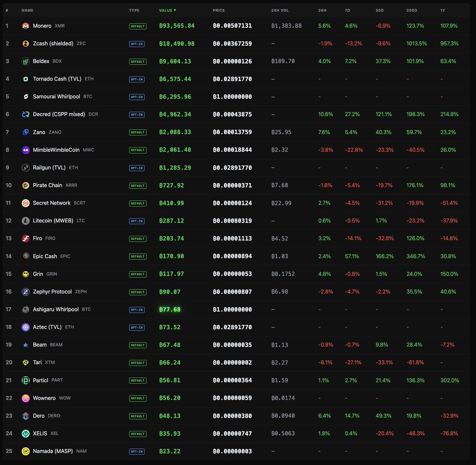This screenshot has width=476, height=465.
Task: Open the Tornado Cash (TVL) name link
Action: coord(57,79)
